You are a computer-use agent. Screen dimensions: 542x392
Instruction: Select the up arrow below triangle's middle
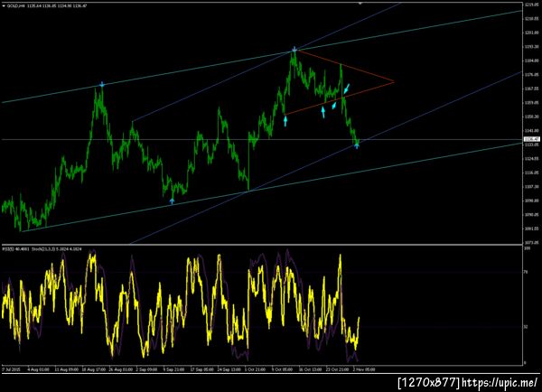[323, 112]
